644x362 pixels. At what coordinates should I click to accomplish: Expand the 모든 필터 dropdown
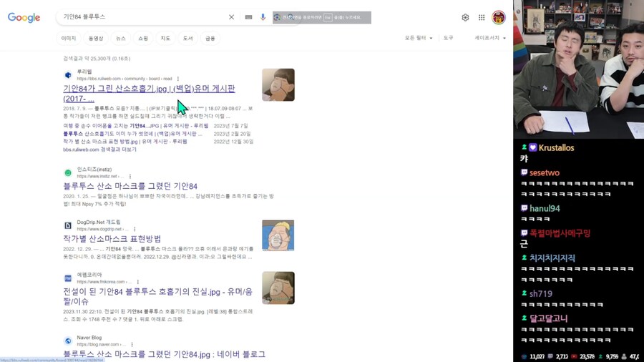[x=419, y=38]
